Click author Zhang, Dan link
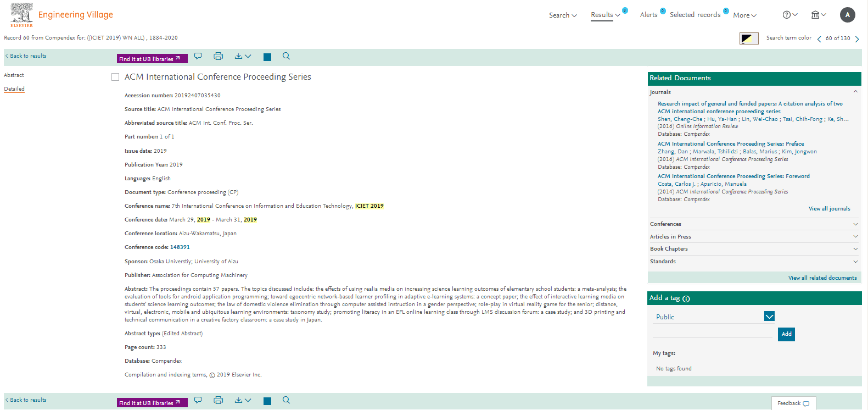This screenshot has width=868, height=410. (673, 152)
